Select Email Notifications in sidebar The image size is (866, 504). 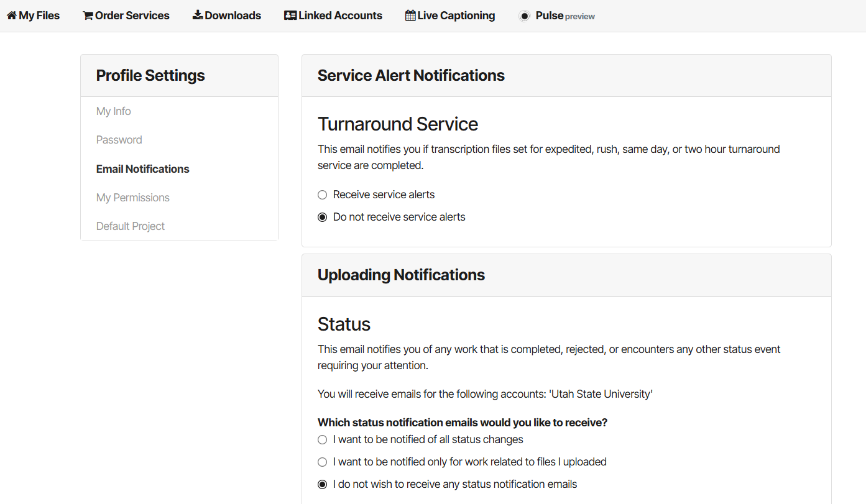pos(143,169)
